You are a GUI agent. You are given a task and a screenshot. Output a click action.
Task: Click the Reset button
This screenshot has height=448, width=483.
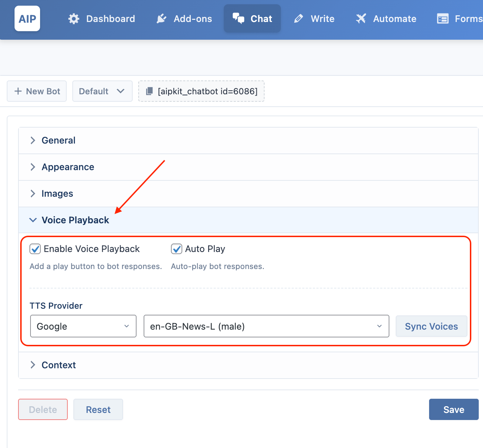[x=98, y=409]
